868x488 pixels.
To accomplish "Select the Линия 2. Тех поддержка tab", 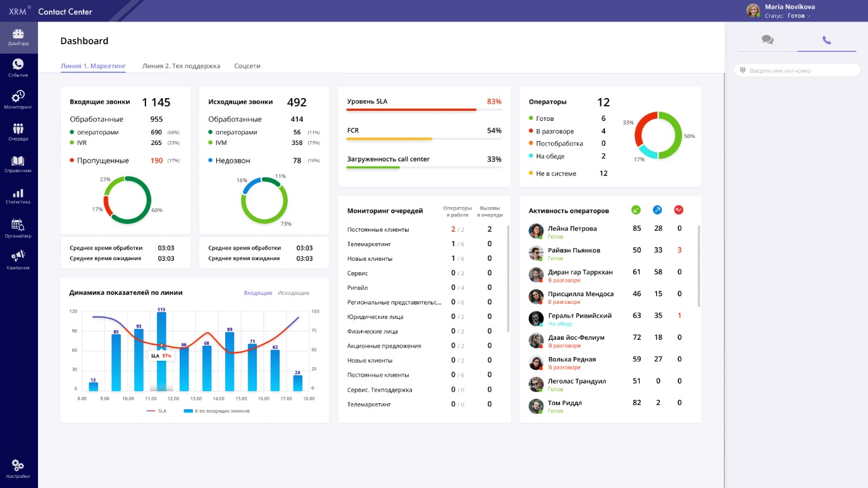I will (x=181, y=66).
